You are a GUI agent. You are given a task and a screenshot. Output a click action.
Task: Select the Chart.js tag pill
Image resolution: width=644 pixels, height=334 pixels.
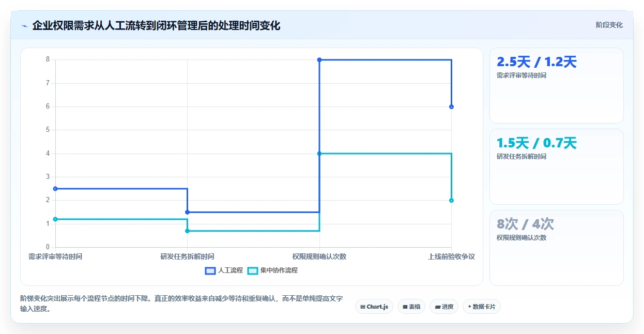[x=374, y=307]
